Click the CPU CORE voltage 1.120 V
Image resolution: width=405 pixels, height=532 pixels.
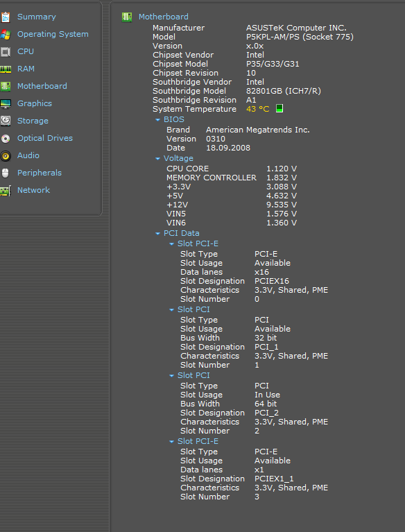click(x=282, y=169)
